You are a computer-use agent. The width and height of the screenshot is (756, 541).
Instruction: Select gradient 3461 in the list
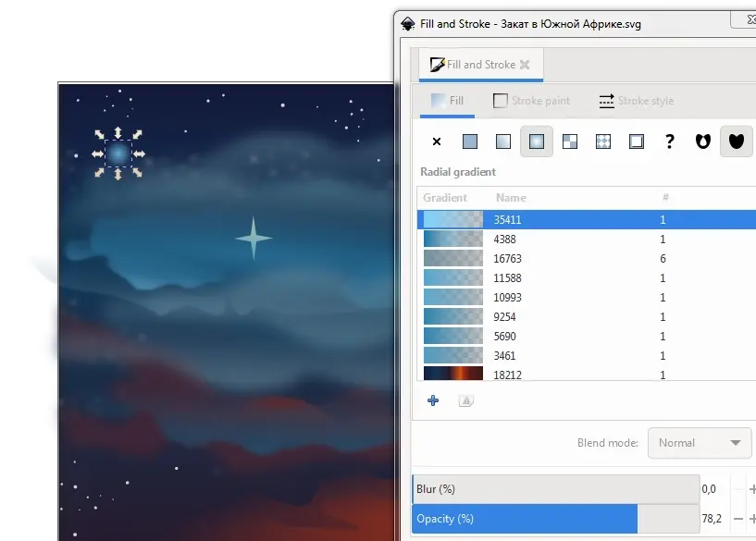click(x=587, y=355)
